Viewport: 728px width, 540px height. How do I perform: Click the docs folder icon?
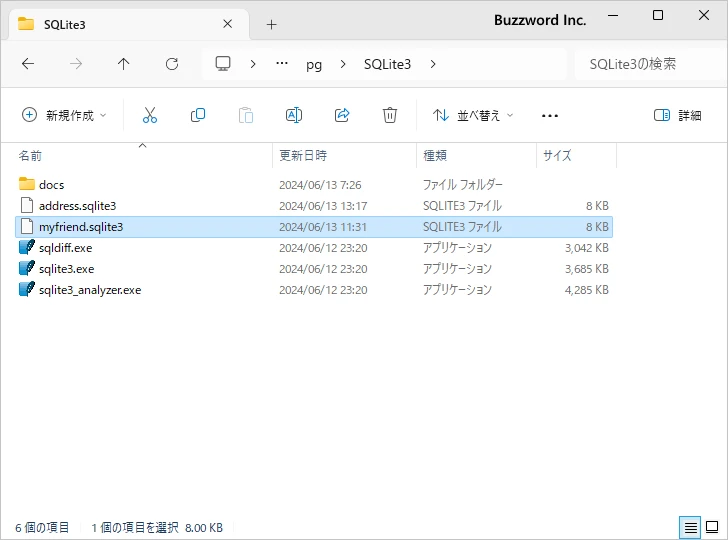27,184
